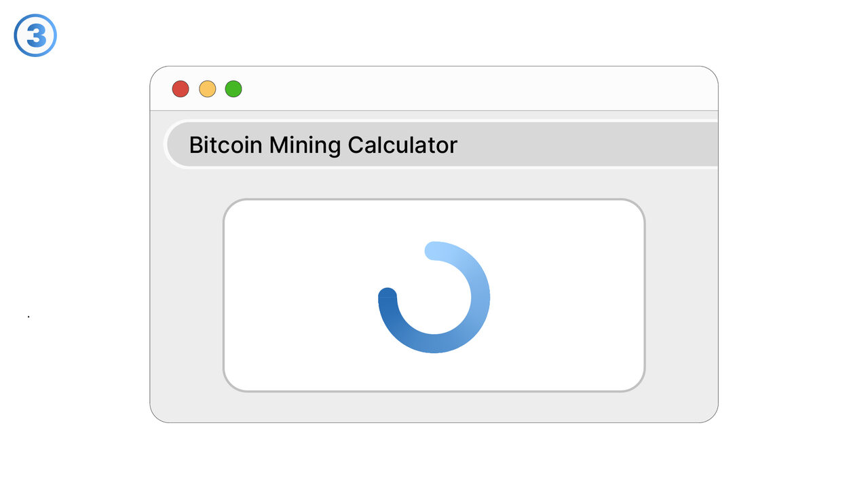
Task: Click the word "Calculator" in the address bar
Action: click(402, 145)
